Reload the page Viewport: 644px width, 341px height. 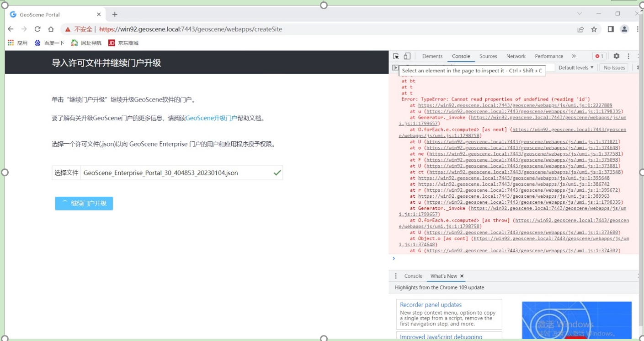tap(37, 29)
